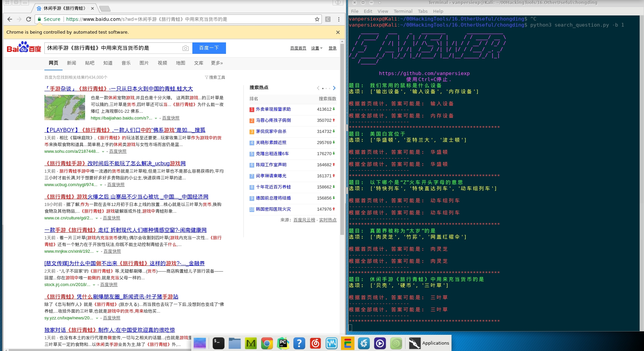Viewport: 644px width, 351px height.
Task: Click the extension icon beside the bookmark star
Action: coord(328,19)
